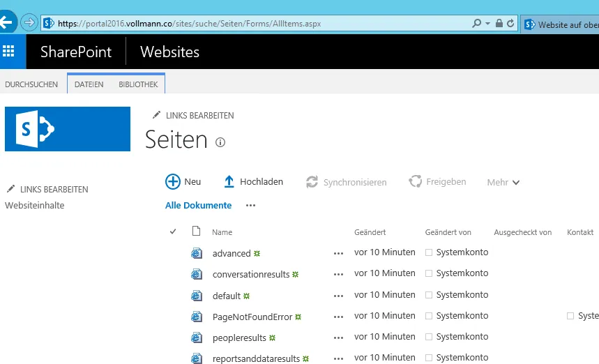Toggle presence checkbox in default row
Viewport: 599px width, 364px height.
tap(429, 295)
